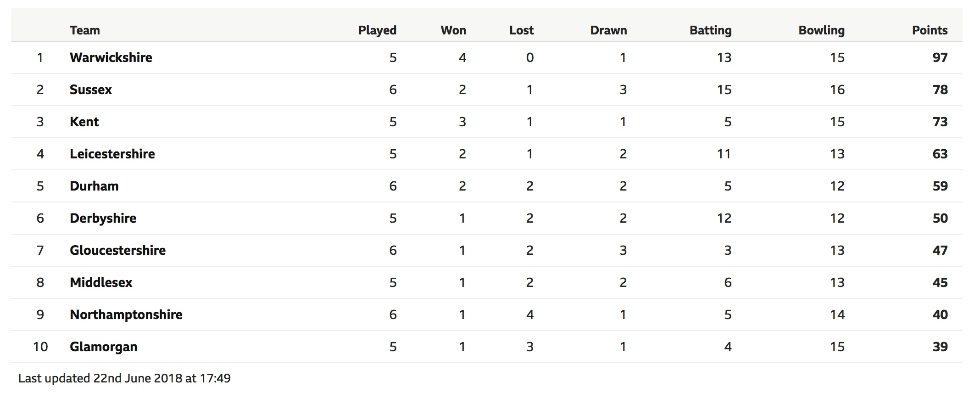Screen dimensions: 980x393
Task: Click the Points column header
Action: (x=930, y=30)
